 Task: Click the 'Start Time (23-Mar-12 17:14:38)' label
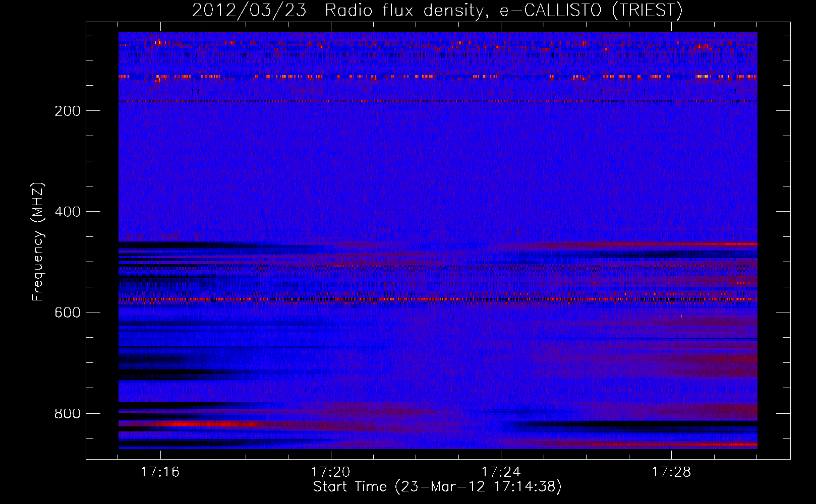pyautogui.click(x=437, y=487)
